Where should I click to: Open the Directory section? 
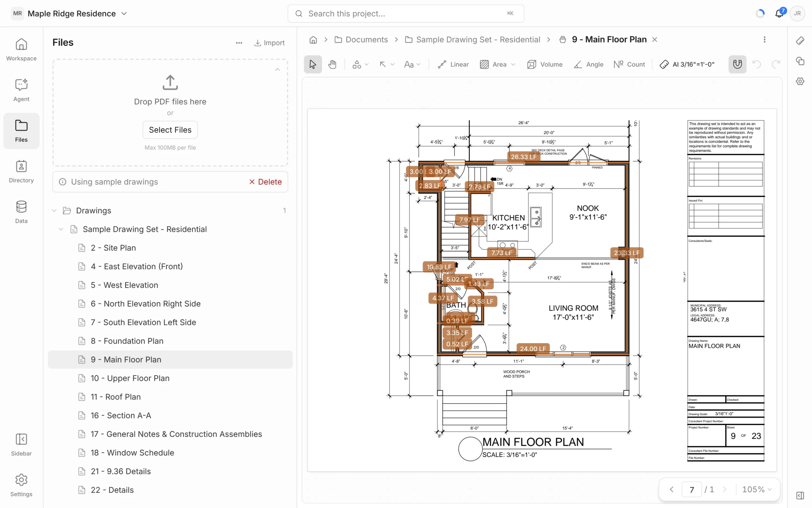[x=21, y=171]
